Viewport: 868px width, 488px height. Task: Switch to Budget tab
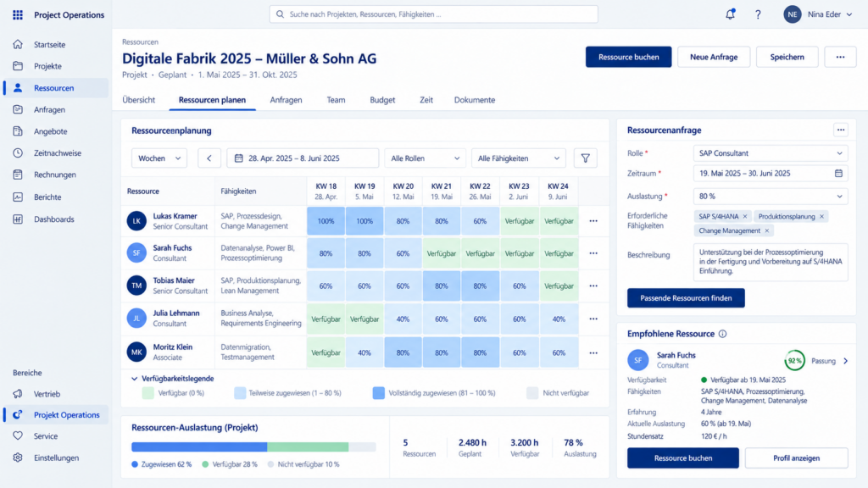[x=382, y=100]
